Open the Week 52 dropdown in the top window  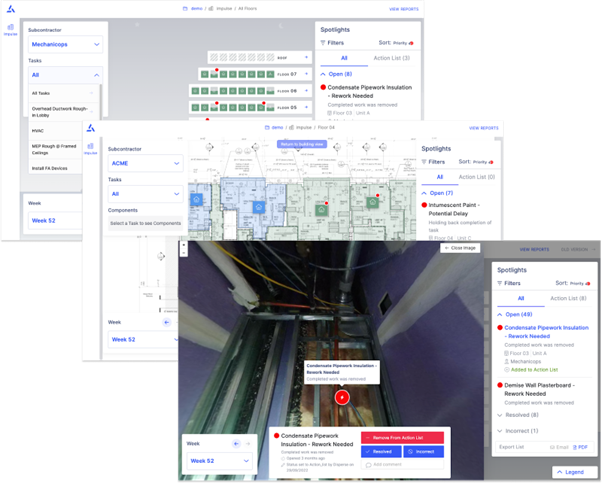coord(55,220)
